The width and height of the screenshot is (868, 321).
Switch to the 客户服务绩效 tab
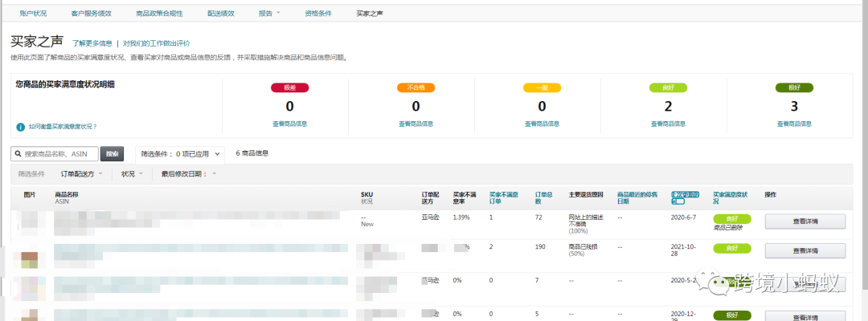click(x=90, y=14)
